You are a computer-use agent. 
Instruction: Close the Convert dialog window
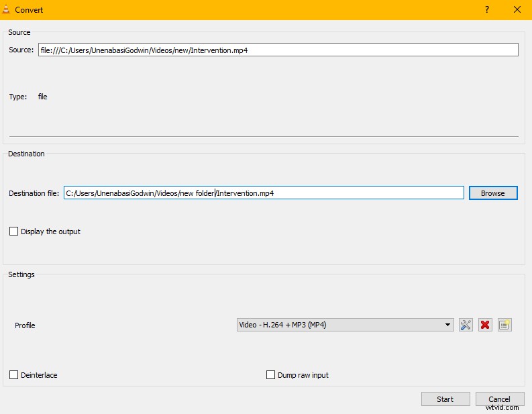coord(517,10)
